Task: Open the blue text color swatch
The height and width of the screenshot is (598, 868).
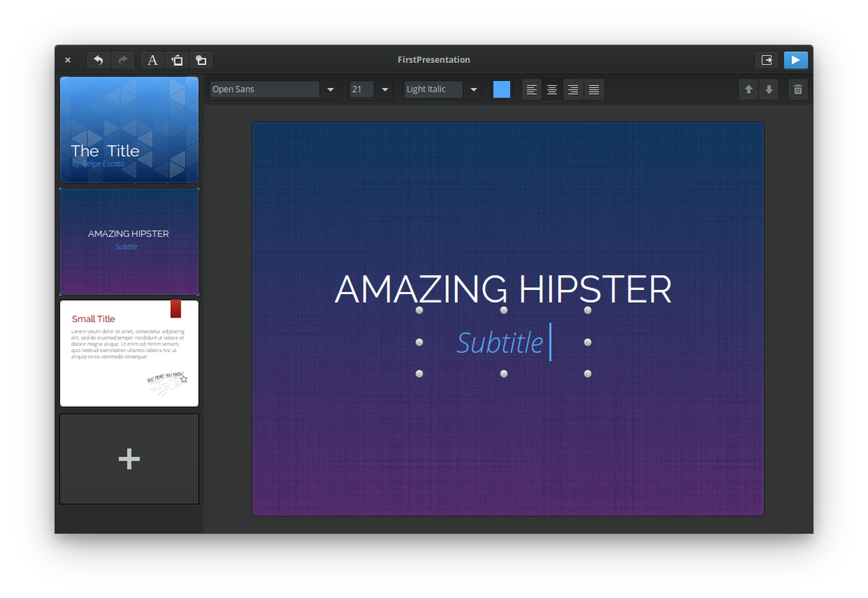Action: point(501,90)
